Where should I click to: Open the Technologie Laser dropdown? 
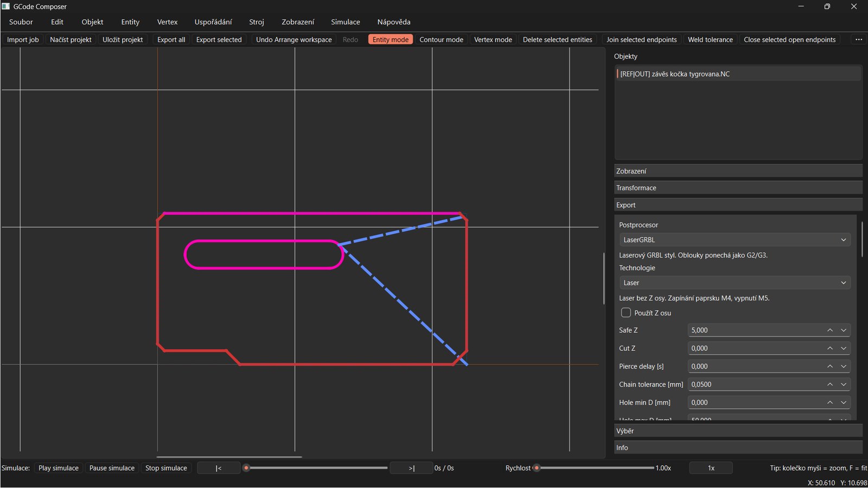tap(735, 282)
